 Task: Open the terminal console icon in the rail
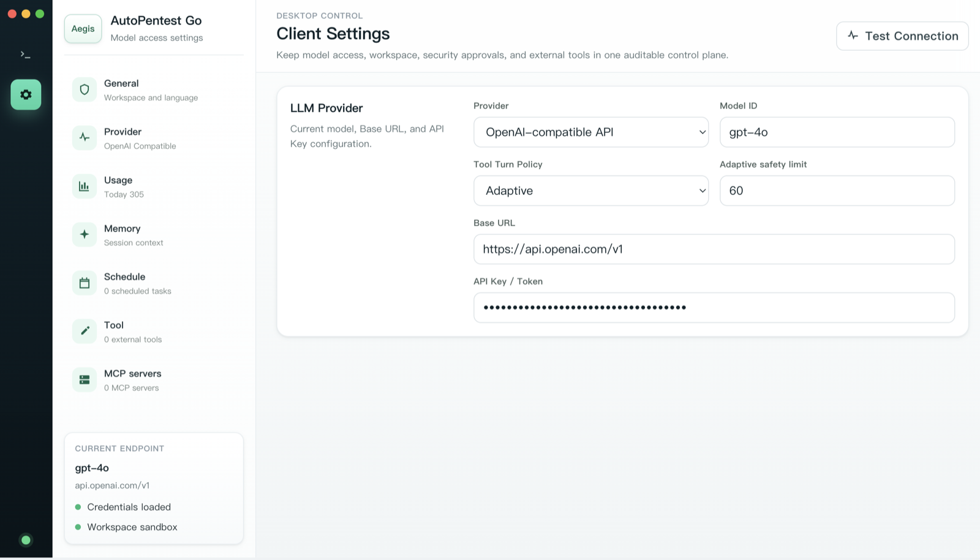[25, 55]
